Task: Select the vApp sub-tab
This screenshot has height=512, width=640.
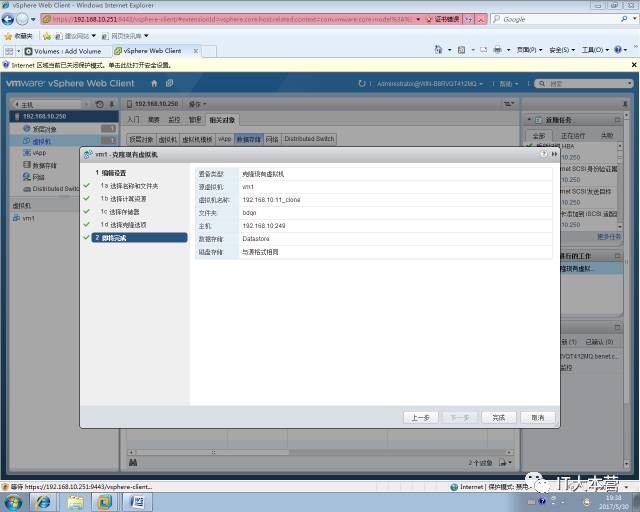Action: click(225, 139)
